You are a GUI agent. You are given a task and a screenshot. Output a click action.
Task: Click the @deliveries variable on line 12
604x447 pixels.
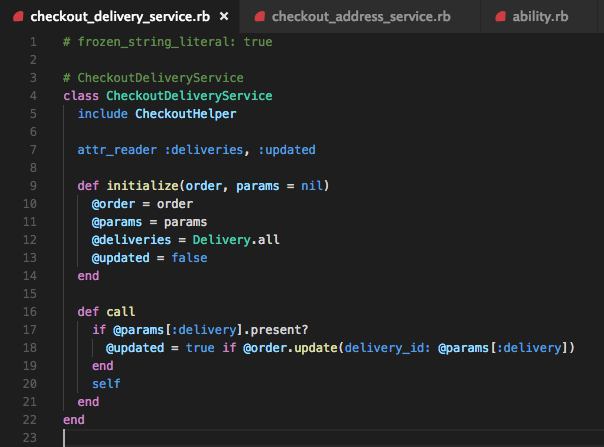point(131,240)
